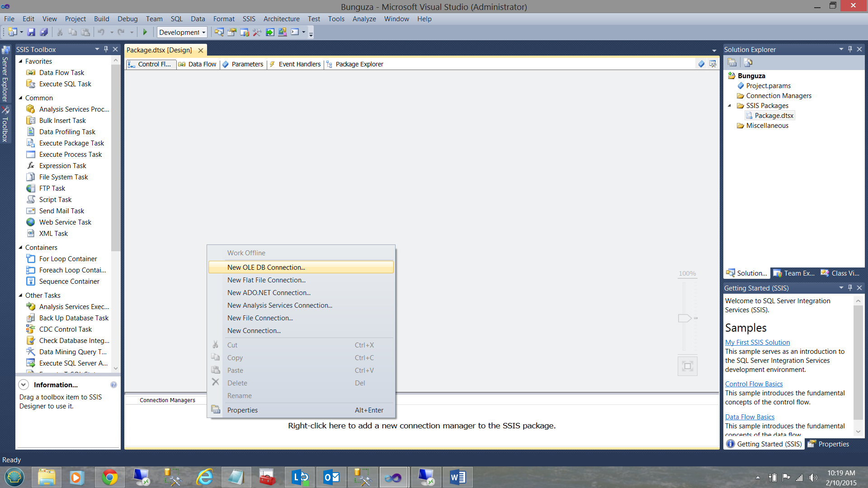
Task: Click the designer zoom slider handle
Action: point(684,318)
